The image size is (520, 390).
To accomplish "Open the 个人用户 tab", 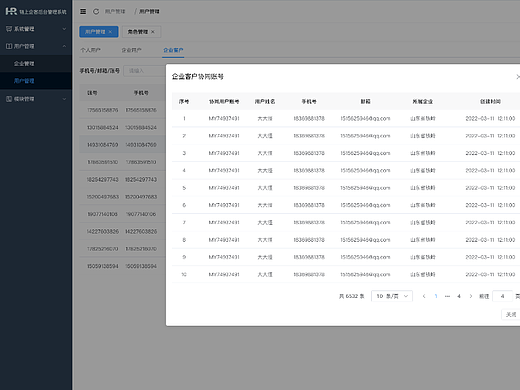I will click(90, 50).
